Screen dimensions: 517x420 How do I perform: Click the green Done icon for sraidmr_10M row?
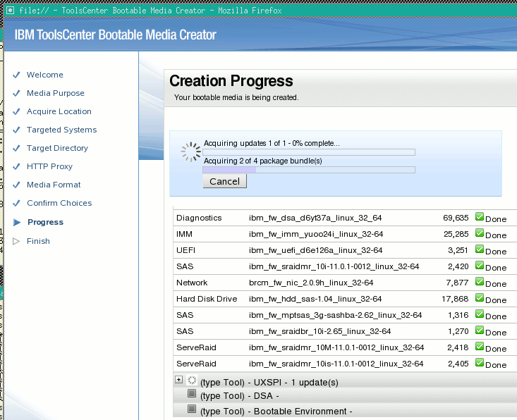pos(480,346)
